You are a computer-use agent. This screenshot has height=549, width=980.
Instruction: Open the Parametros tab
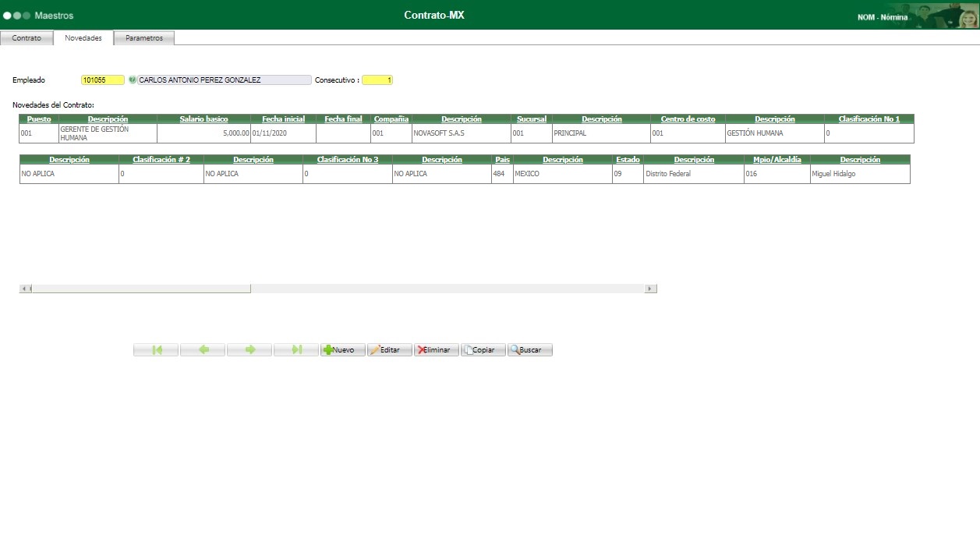point(144,37)
